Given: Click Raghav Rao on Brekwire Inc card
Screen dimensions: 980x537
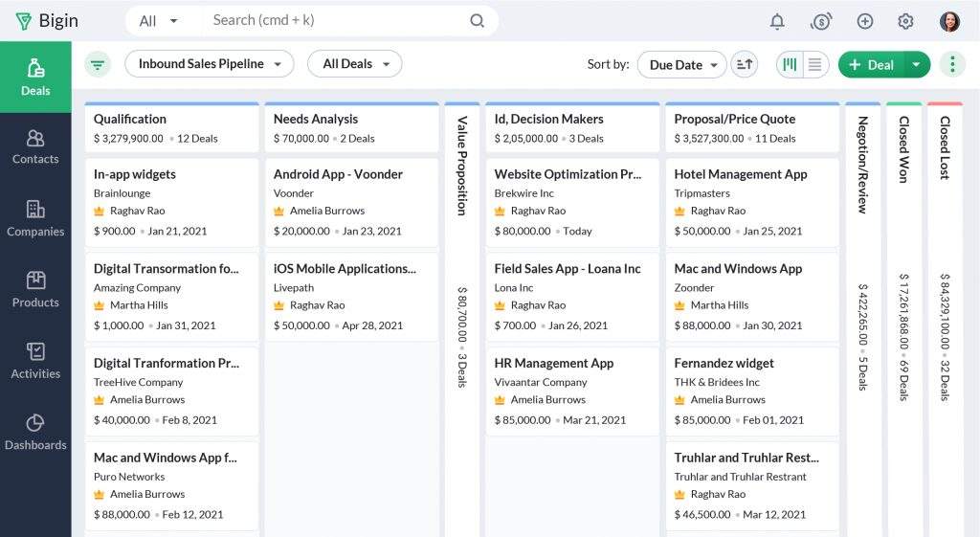Looking at the screenshot, I should click(538, 211).
